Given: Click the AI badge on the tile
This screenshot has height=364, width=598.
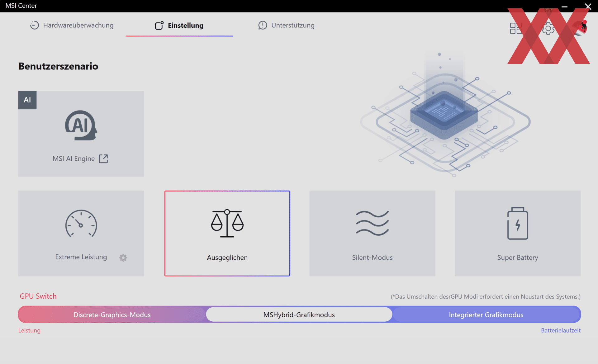Looking at the screenshot, I should [27, 100].
